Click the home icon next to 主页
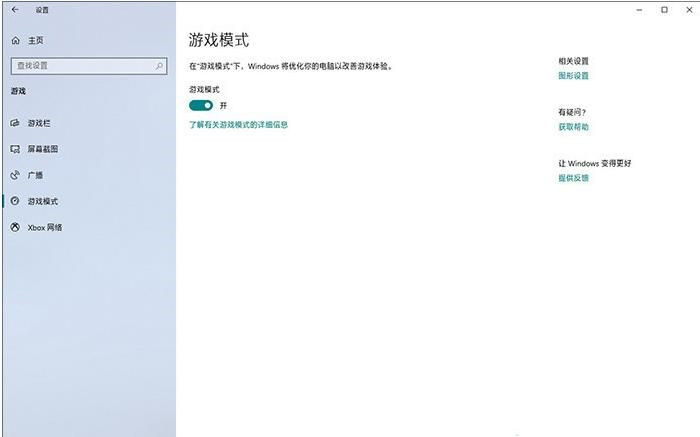This screenshot has width=700, height=437. pyautogui.click(x=15, y=41)
